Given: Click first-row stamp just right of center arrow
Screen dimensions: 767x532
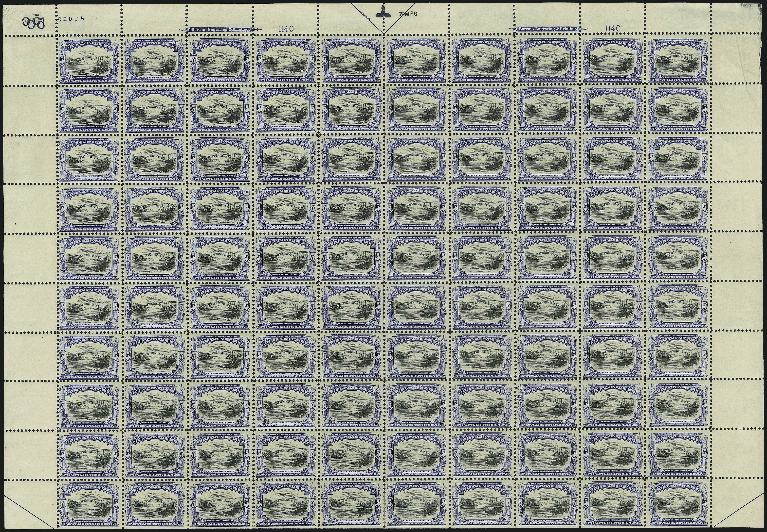Looking at the screenshot, I should pos(417,60).
